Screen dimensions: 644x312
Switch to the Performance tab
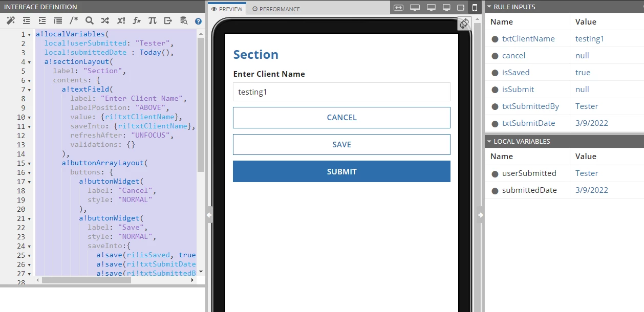pyautogui.click(x=276, y=9)
